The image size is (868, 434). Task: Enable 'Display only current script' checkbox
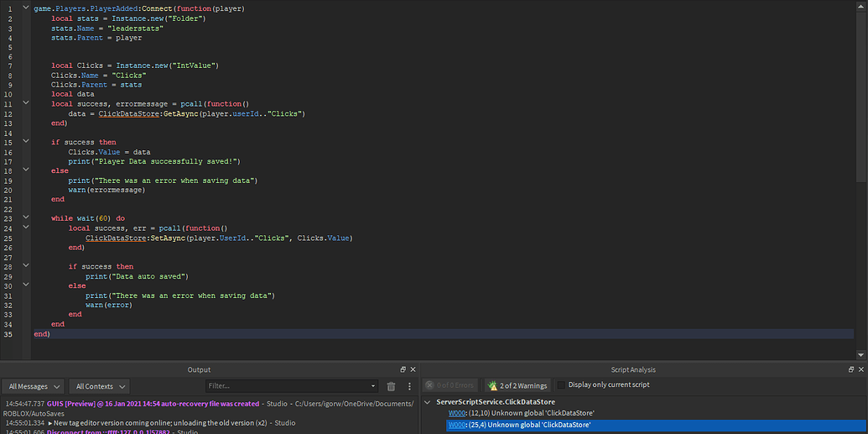click(x=561, y=384)
